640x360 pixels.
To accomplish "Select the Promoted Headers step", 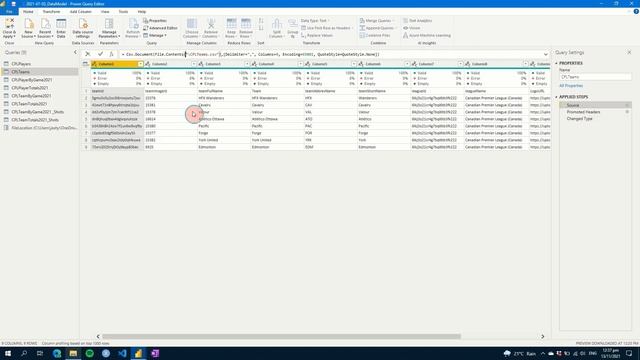I will coord(583,112).
